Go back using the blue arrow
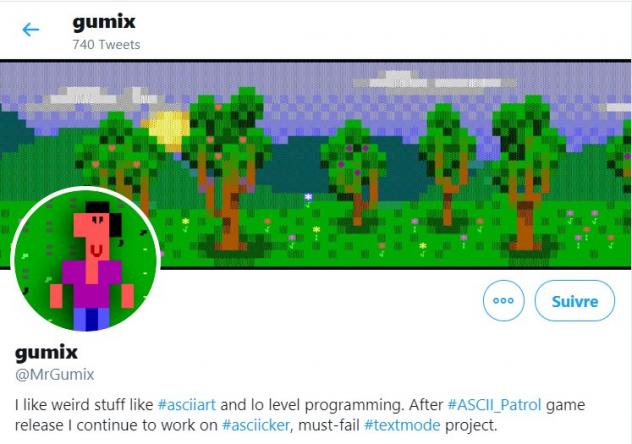Viewport: 632px width, 444px height. [x=31, y=29]
